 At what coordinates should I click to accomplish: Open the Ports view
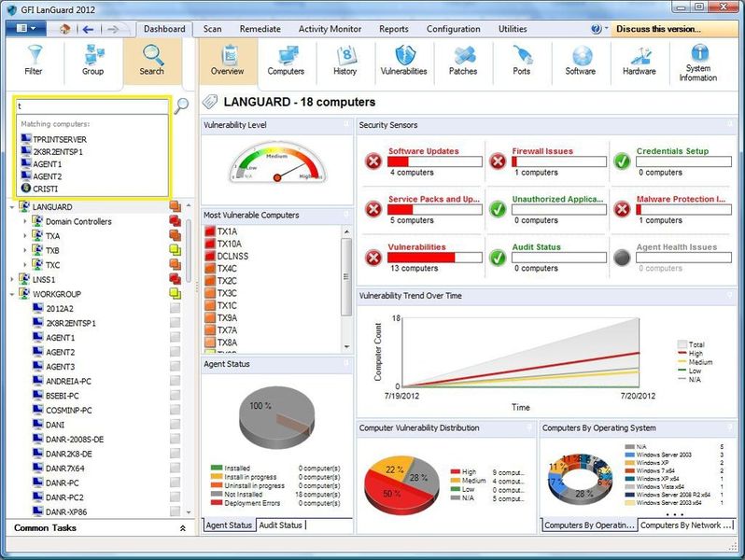(522, 61)
